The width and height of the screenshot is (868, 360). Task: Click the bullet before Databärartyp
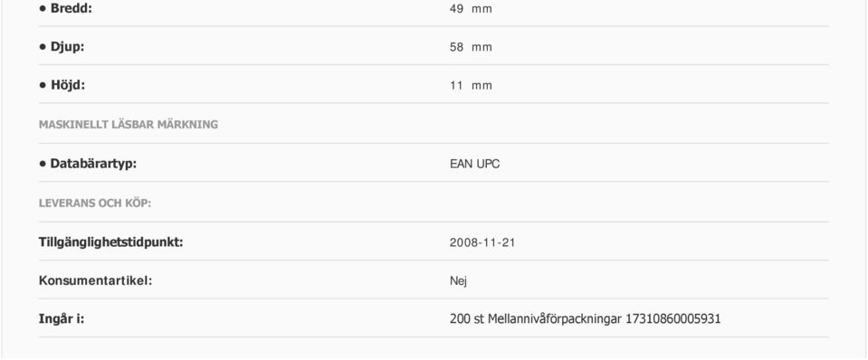42,165
